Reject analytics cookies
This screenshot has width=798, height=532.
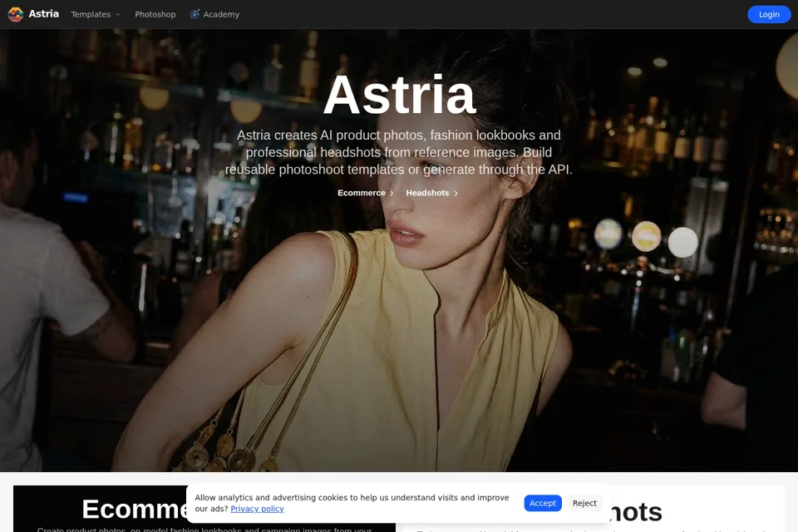584,503
